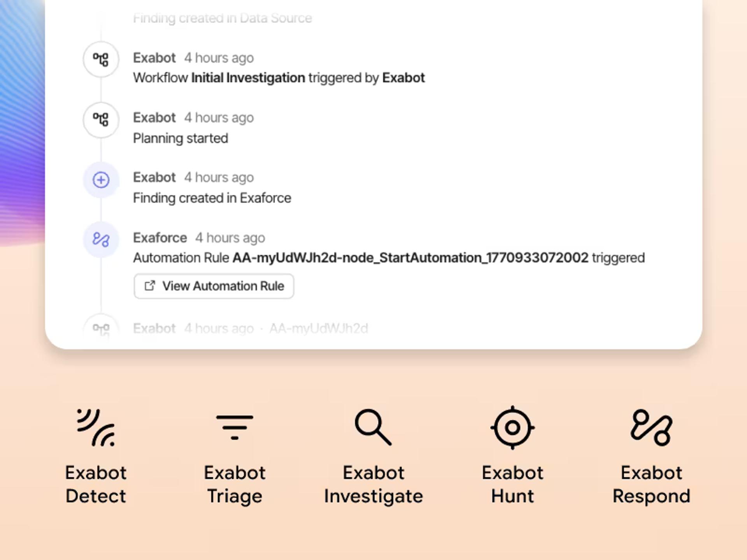Select the Exabot Respond automation icon
747x560 pixels.
(x=651, y=427)
